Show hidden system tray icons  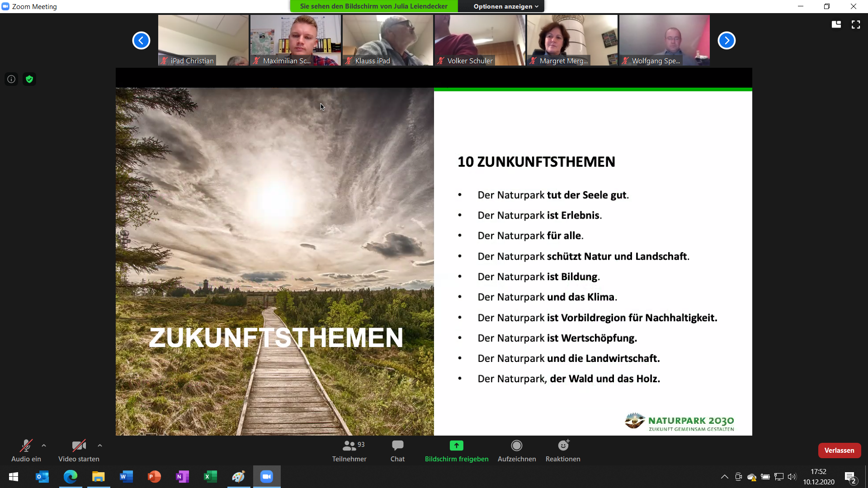click(724, 477)
